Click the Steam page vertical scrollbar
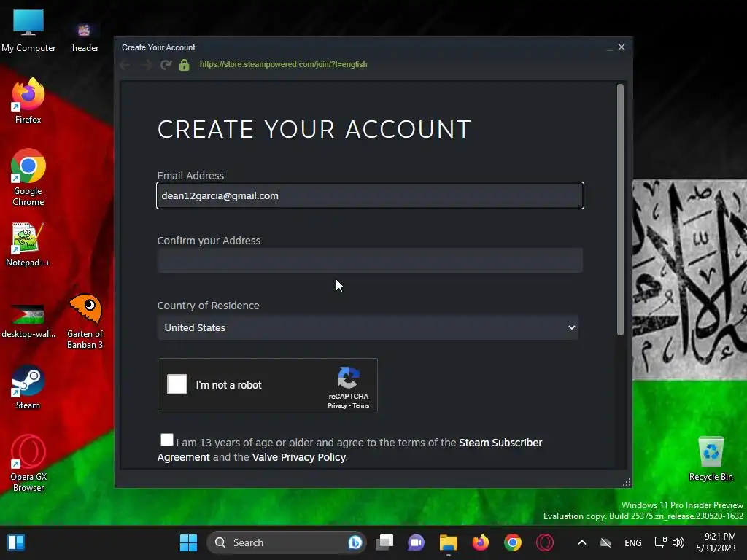747x560 pixels. pyautogui.click(x=620, y=210)
